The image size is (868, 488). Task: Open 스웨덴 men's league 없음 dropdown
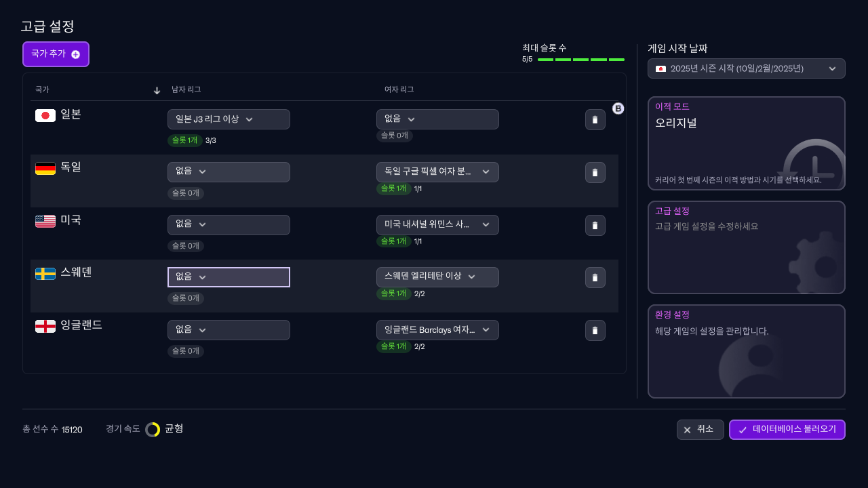coord(229,277)
